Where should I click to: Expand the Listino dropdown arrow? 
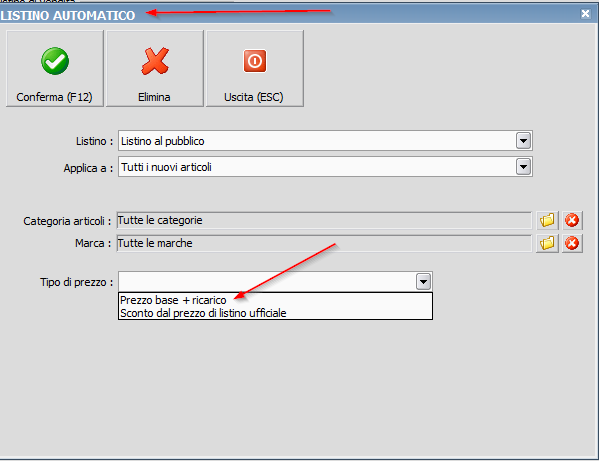(523, 141)
